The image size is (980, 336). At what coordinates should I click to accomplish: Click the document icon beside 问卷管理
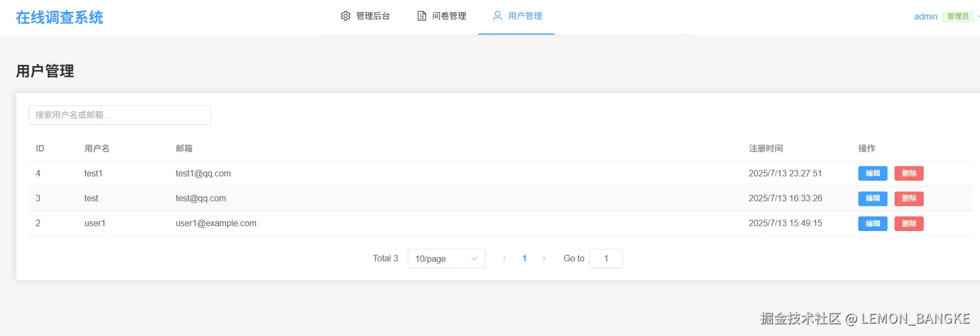(422, 16)
